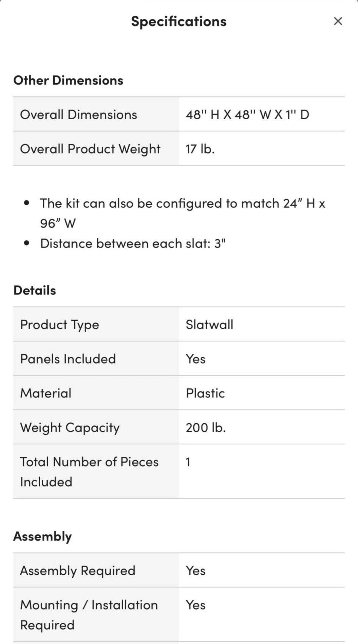Click the Specifications title heading

[x=179, y=21]
